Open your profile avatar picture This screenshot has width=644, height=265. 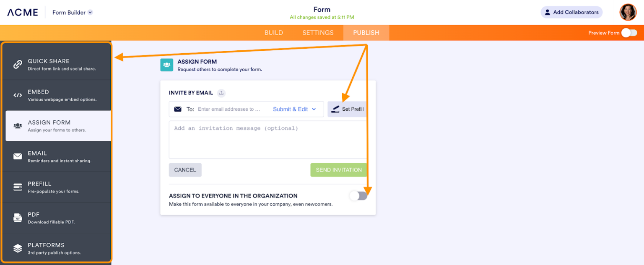(628, 12)
